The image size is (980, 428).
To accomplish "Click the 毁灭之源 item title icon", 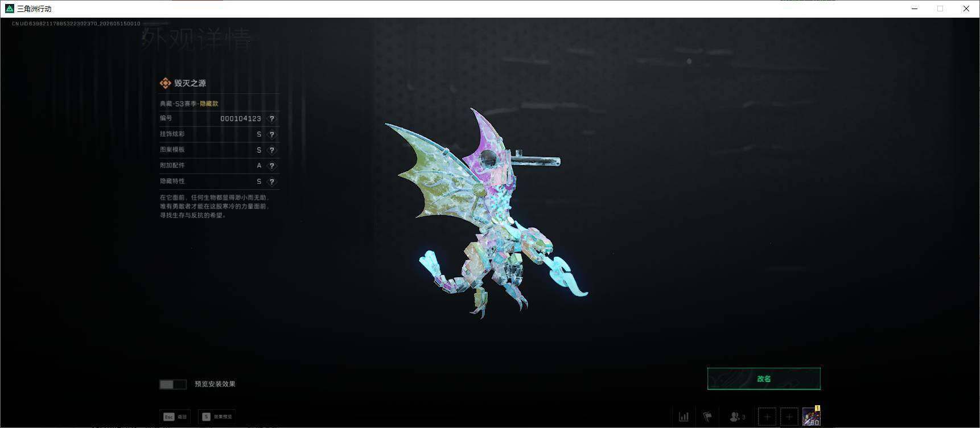I will coord(165,83).
